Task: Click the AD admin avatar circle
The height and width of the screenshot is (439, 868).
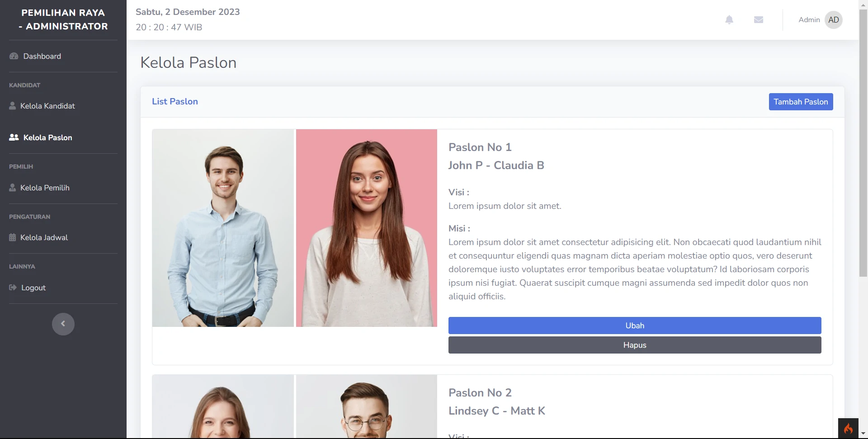Action: click(833, 19)
